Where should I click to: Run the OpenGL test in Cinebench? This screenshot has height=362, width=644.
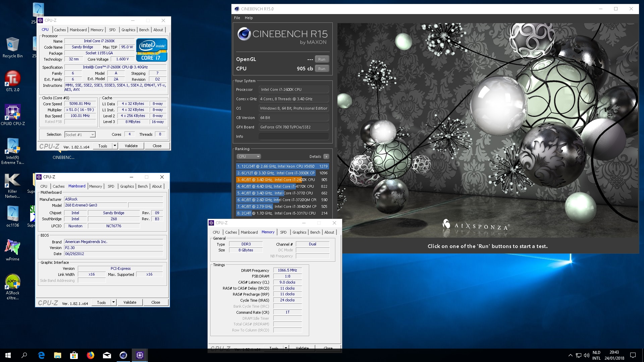(322, 59)
